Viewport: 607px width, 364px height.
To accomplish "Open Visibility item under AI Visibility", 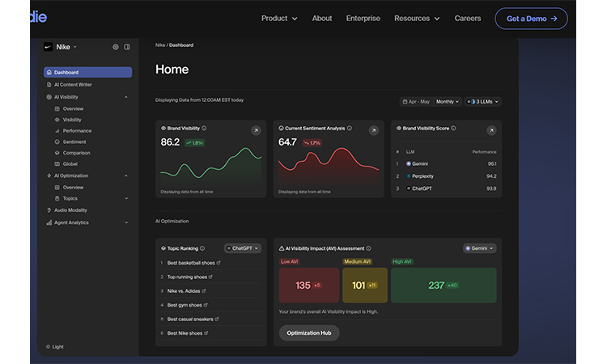I will point(72,120).
